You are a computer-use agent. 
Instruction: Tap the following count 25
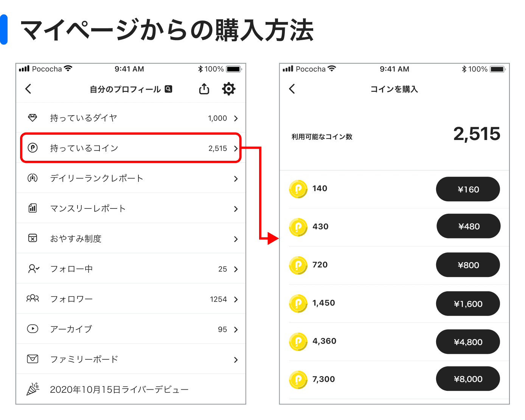click(222, 269)
